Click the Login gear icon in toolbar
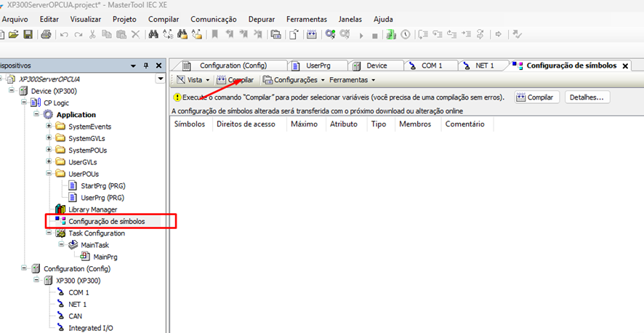Image resolution: width=644 pixels, height=333 pixels. tap(331, 34)
